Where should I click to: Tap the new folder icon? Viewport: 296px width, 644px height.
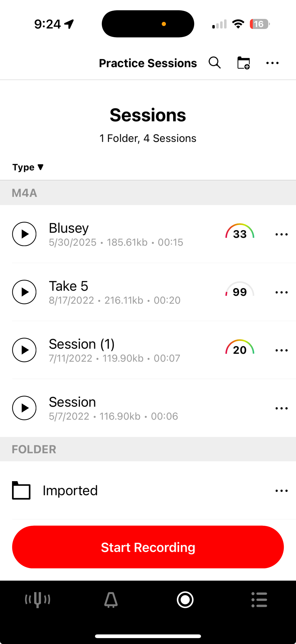pyautogui.click(x=243, y=63)
